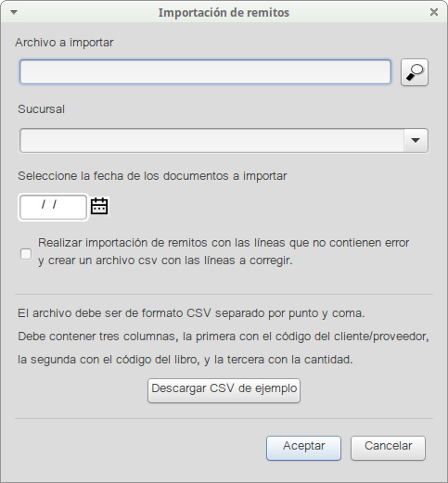Click the text about libro and cantidad
Viewport: 448px width, 483px height.
click(186, 360)
